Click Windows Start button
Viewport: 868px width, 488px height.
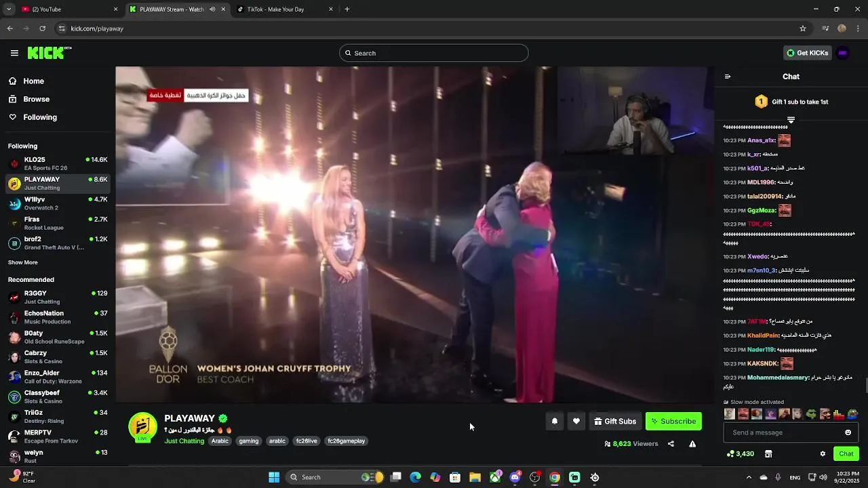click(274, 477)
